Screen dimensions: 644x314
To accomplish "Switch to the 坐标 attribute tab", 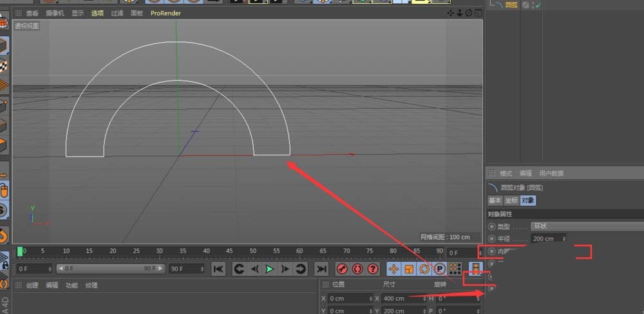I will 511,201.
